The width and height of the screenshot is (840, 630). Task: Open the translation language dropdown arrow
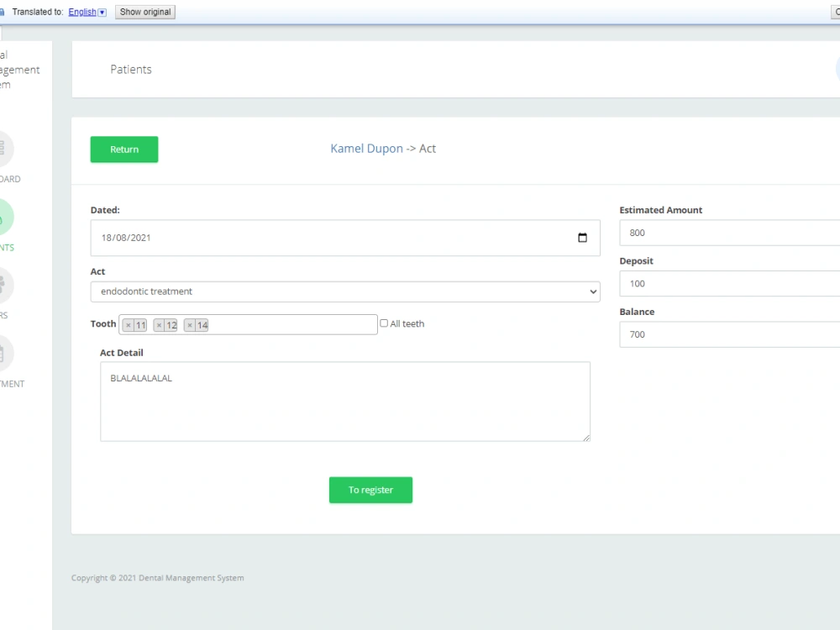(102, 13)
